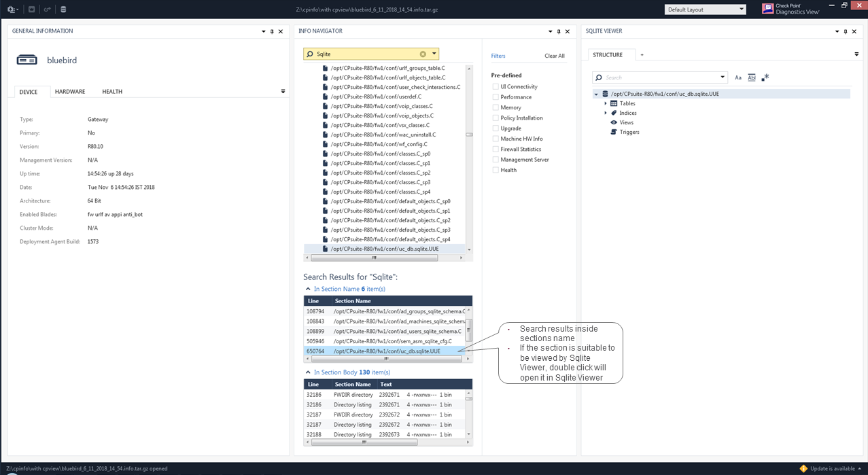Image resolution: width=868 pixels, height=475 pixels.
Task: Click the Info Navigator Sqlite search field
Action: pyautogui.click(x=371, y=54)
